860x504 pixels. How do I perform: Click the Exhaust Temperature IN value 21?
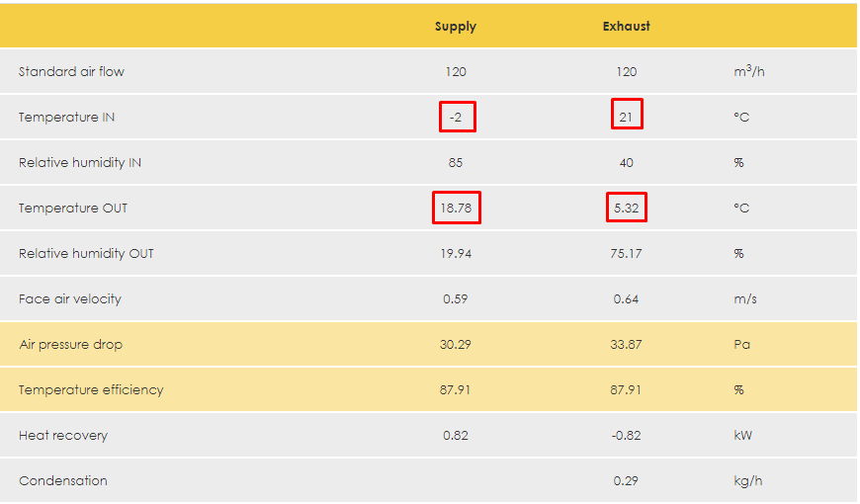(627, 118)
